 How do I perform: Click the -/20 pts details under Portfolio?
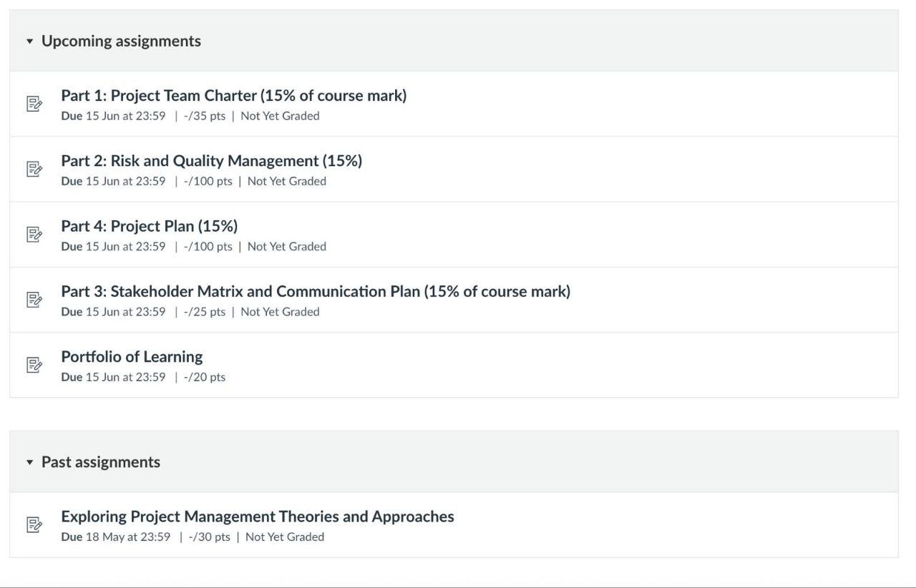pyautogui.click(x=205, y=377)
